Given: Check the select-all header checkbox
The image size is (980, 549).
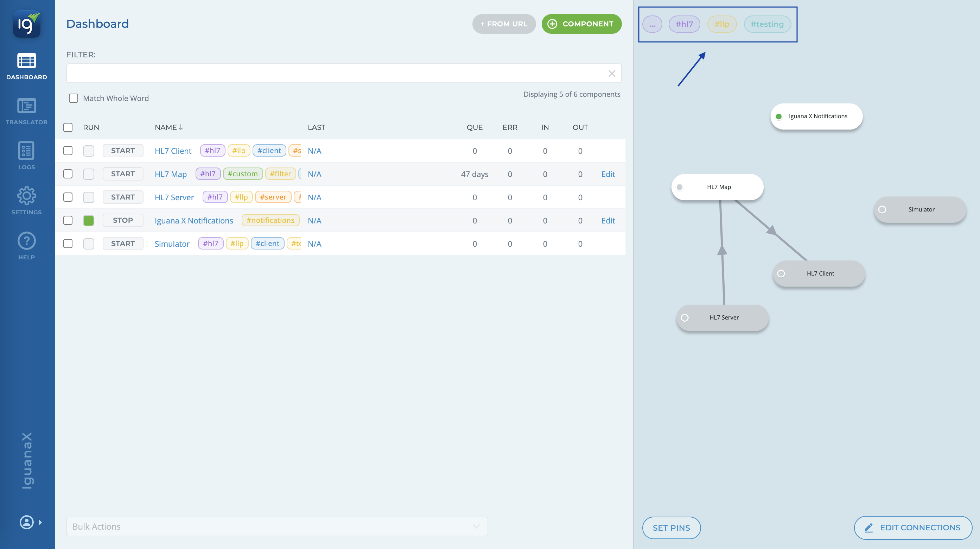Looking at the screenshot, I should [x=68, y=127].
